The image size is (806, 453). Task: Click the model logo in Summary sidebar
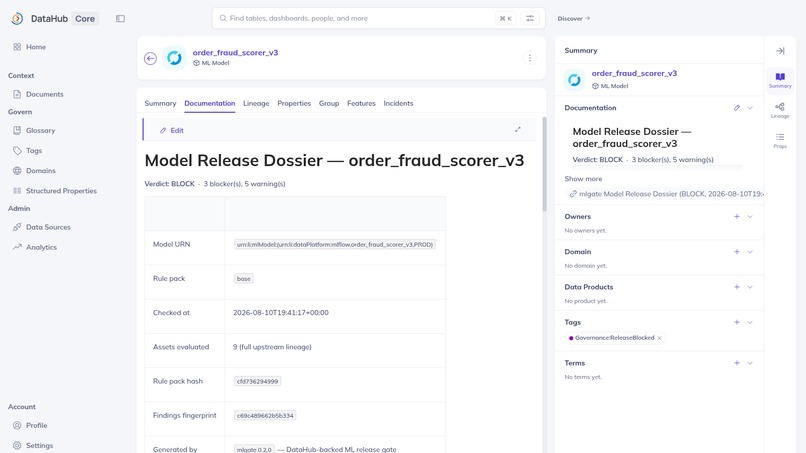click(x=574, y=80)
